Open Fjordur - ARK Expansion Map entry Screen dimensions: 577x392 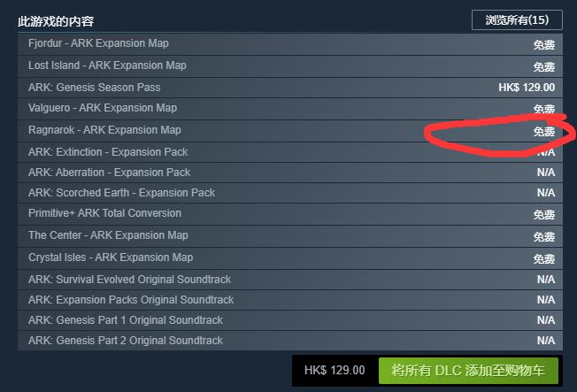click(x=290, y=44)
